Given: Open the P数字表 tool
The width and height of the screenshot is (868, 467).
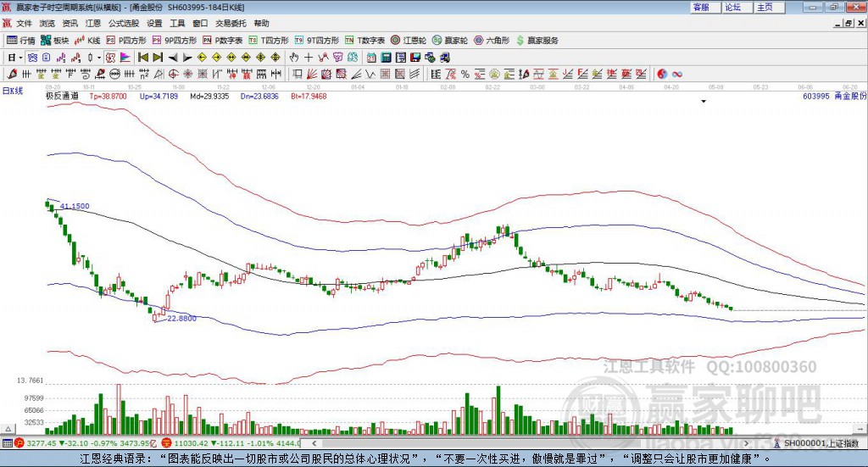Looking at the screenshot, I should point(223,41).
